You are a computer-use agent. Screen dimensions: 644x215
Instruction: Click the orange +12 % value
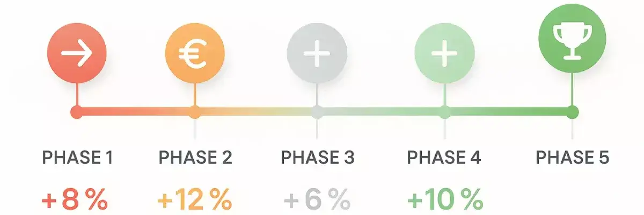[194, 200]
